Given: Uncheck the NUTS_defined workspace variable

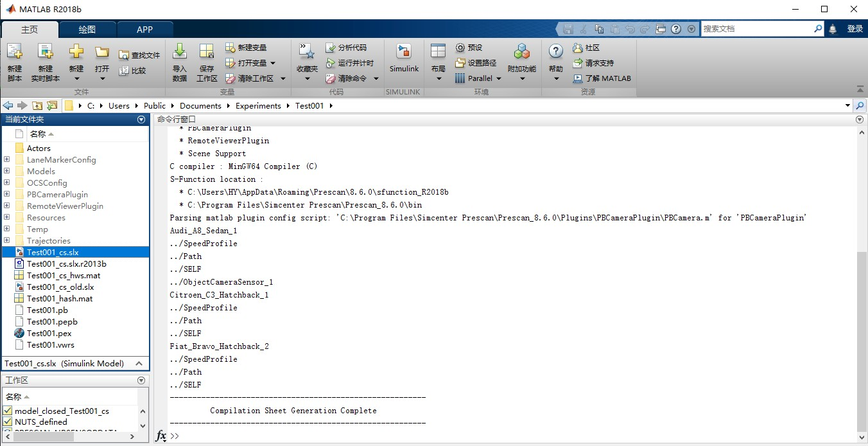Looking at the screenshot, I should pyautogui.click(x=6, y=422).
